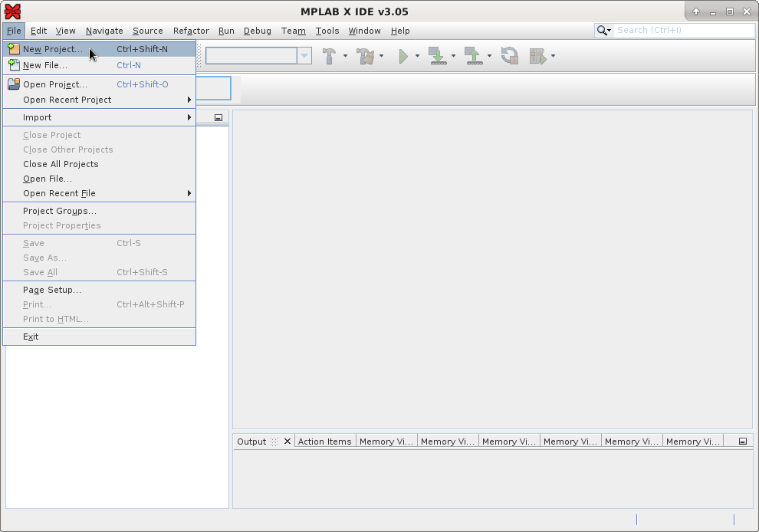Close the Output tab
Image resolution: width=759 pixels, height=532 pixels.
tap(287, 442)
